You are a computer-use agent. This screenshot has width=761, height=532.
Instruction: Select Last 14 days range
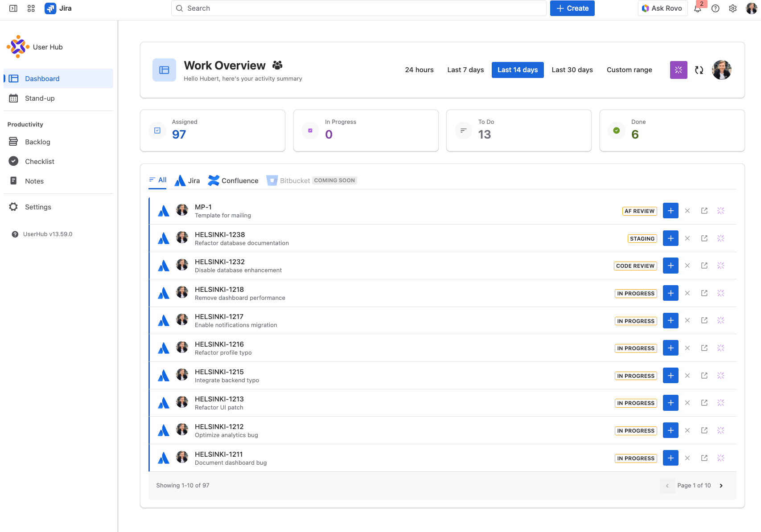tap(518, 70)
